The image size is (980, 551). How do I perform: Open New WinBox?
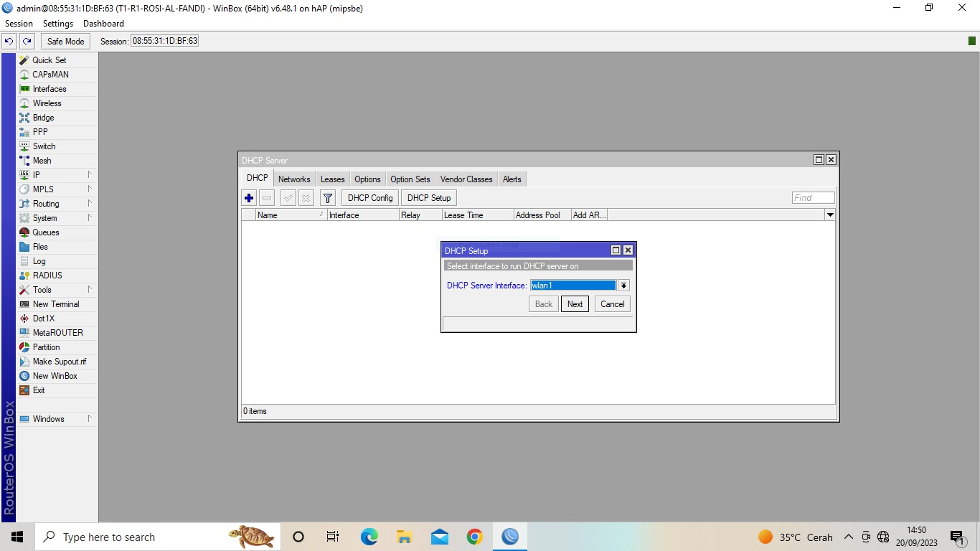click(57, 376)
